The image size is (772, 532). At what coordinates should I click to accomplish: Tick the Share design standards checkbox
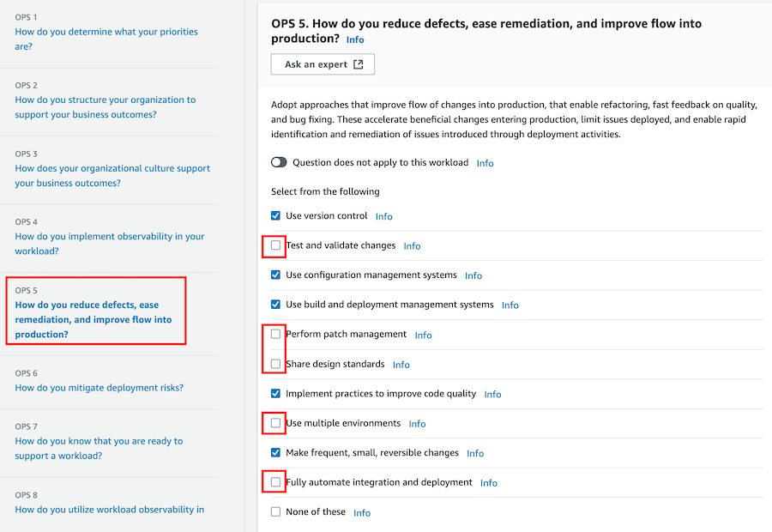pos(275,364)
